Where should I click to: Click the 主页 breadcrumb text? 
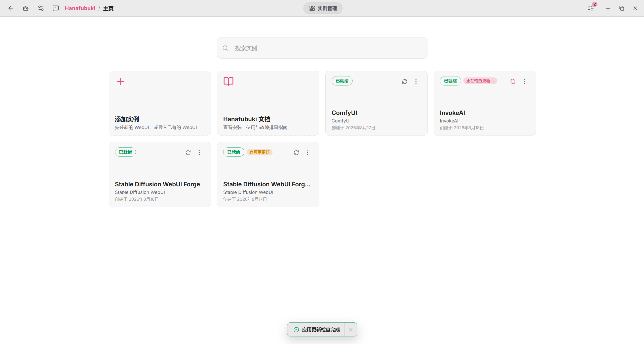(x=108, y=9)
